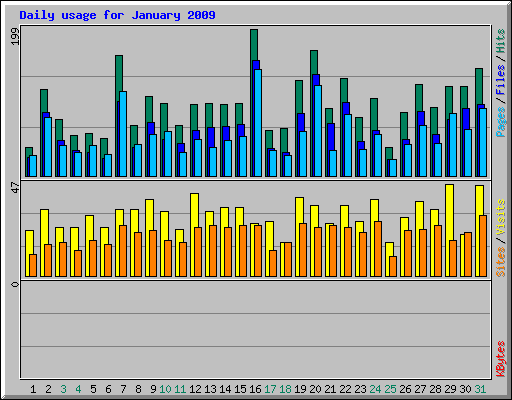The height and width of the screenshot is (400, 512).
Task: Click the yellow Visits bar for day 29
Action: click(449, 212)
